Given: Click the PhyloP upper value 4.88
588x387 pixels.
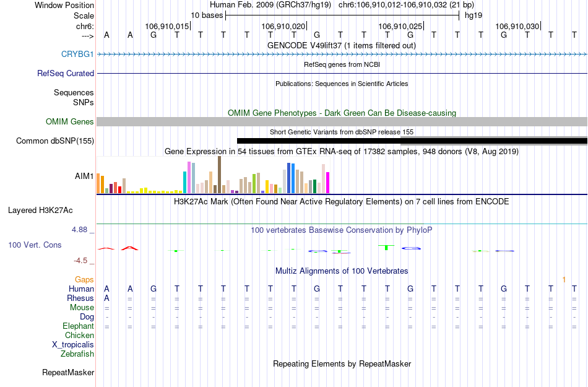Looking at the screenshot, I should 79,230.
